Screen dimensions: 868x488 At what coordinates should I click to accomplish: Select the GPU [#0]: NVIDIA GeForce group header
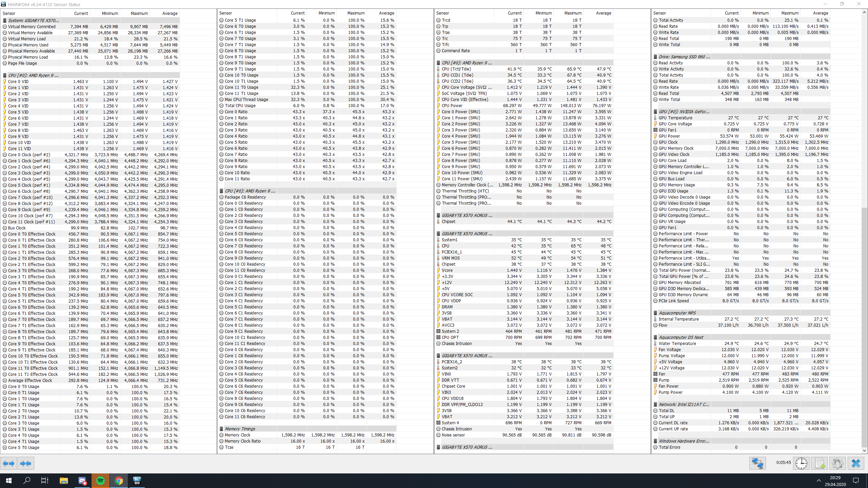pos(684,111)
